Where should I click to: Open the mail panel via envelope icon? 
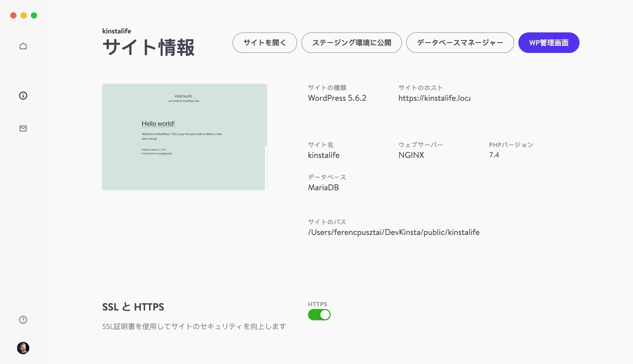point(23,128)
